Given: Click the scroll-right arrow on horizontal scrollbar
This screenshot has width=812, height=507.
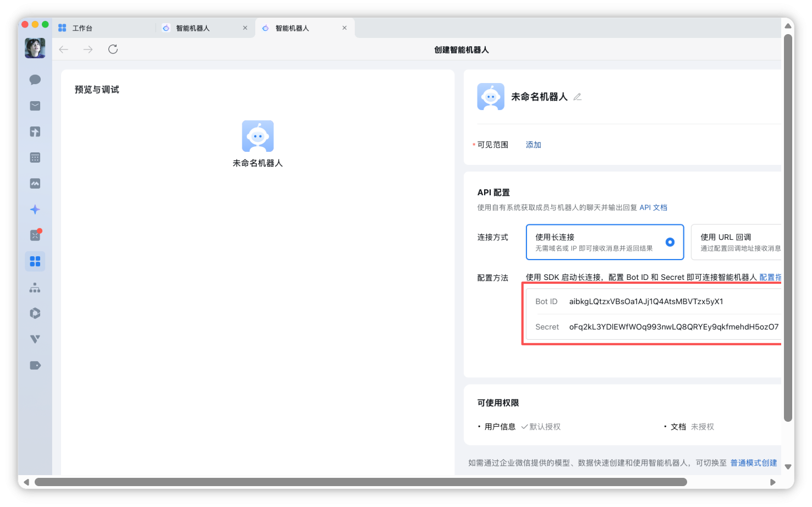Looking at the screenshot, I should [773, 482].
